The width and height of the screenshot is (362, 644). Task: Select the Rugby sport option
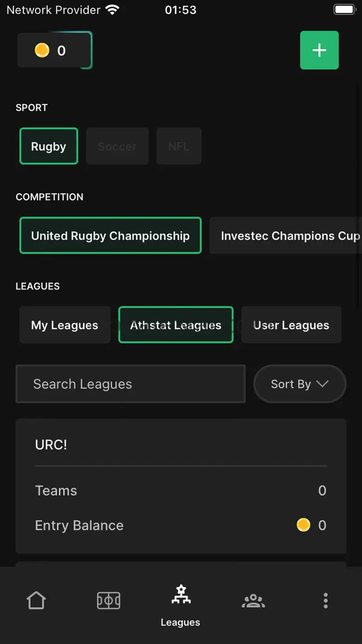(49, 146)
